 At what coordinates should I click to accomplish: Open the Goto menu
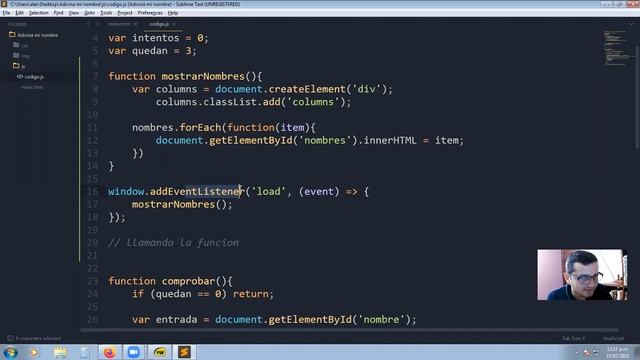[x=89, y=13]
